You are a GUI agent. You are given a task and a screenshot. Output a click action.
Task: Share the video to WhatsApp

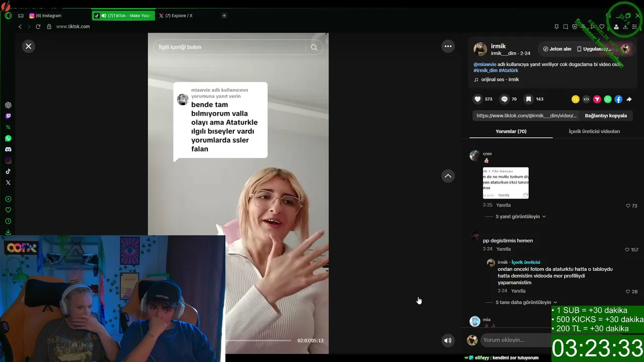pyautogui.click(x=608, y=100)
